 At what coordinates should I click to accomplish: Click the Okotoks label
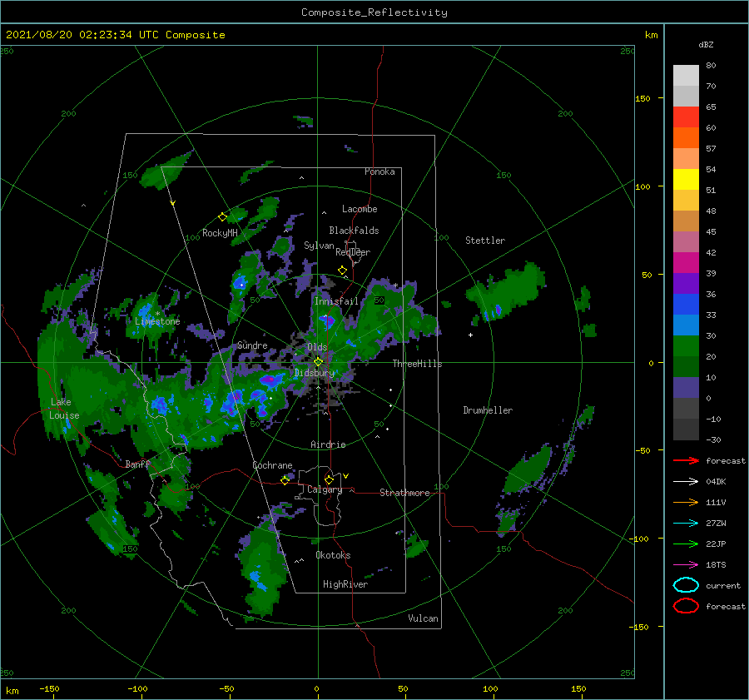(x=333, y=555)
